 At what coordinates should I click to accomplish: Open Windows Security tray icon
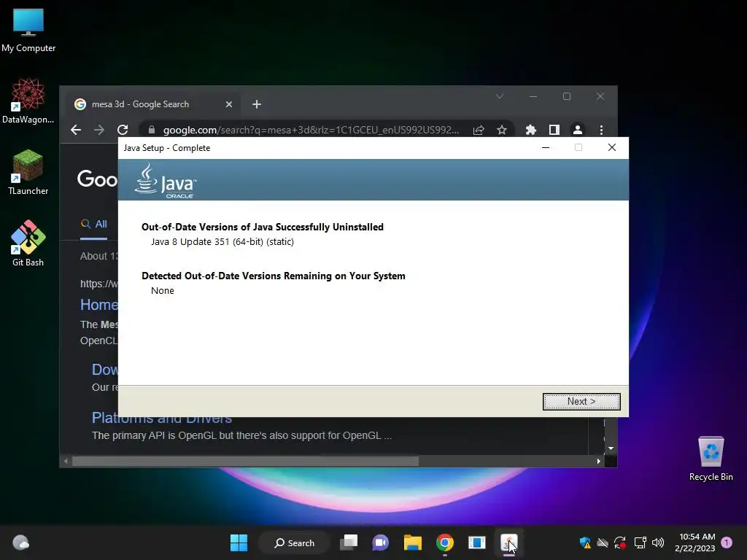(585, 542)
